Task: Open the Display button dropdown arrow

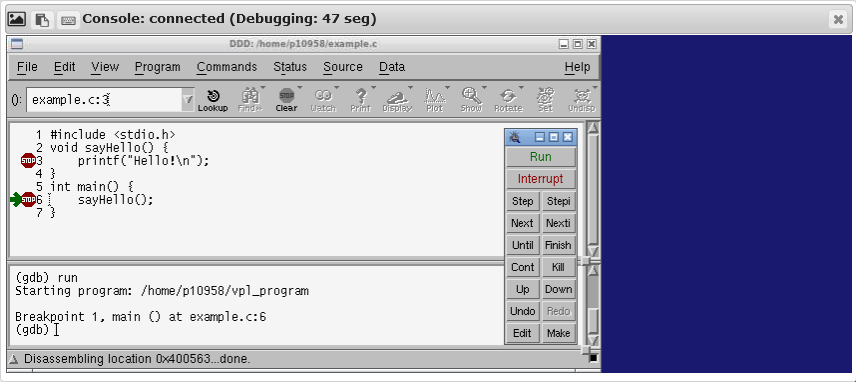Action: coord(411,87)
